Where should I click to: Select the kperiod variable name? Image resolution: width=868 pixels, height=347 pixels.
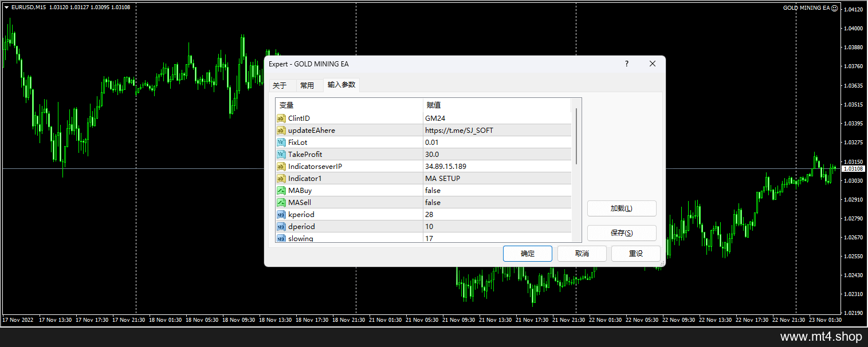301,215
